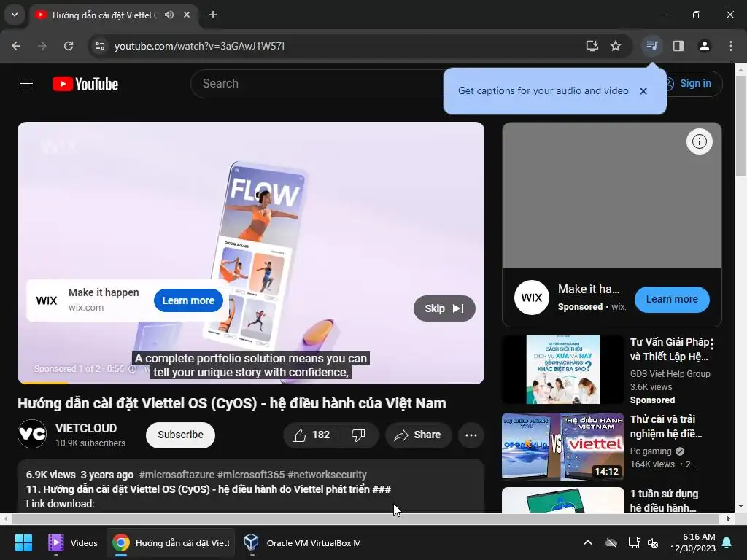Reload the page with the refresh icon
The image size is (747, 560).
pyautogui.click(x=69, y=46)
